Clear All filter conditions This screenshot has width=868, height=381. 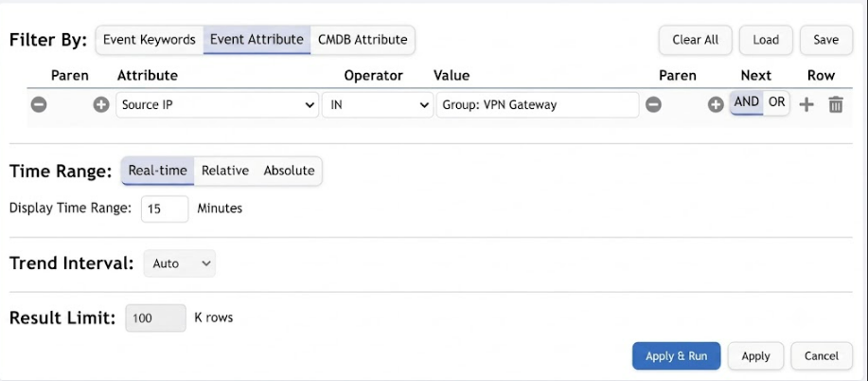pyautogui.click(x=696, y=40)
